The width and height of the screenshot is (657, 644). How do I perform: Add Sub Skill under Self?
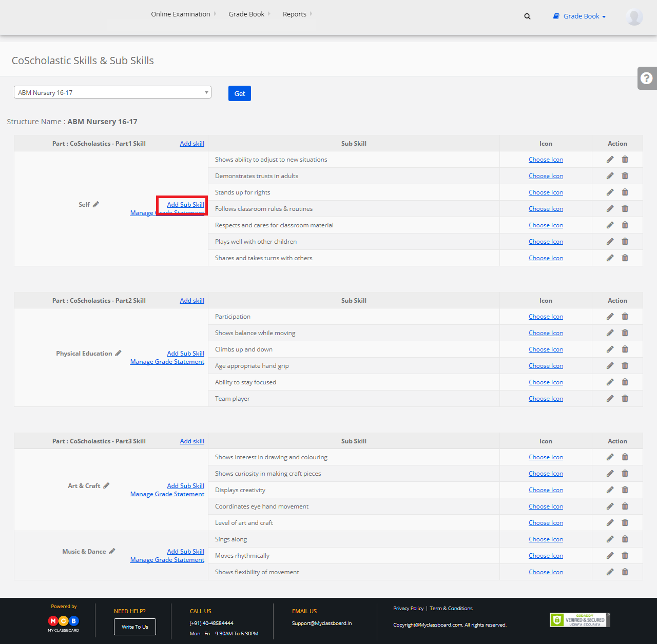coord(185,204)
